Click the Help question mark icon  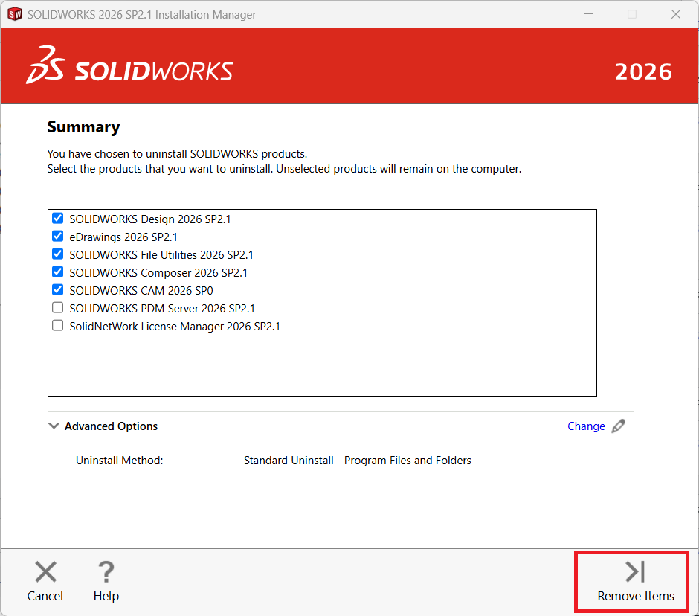[x=106, y=572]
